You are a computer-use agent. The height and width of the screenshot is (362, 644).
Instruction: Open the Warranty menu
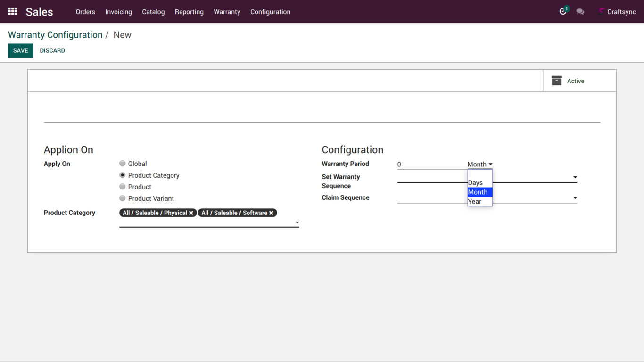(x=227, y=12)
